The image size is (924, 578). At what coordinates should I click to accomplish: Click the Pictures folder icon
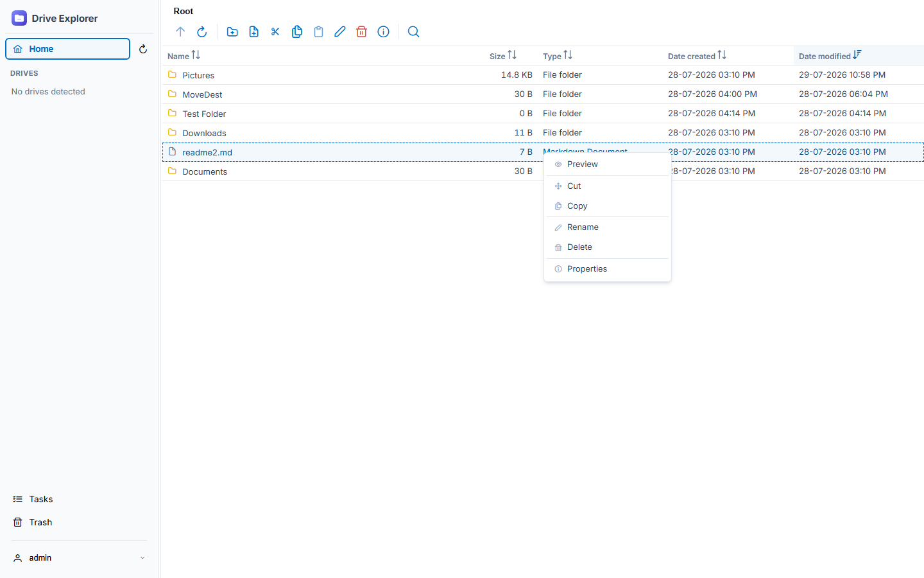click(172, 74)
